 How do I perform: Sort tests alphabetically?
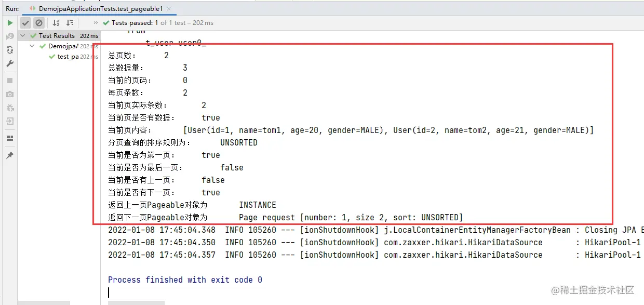coord(56,23)
